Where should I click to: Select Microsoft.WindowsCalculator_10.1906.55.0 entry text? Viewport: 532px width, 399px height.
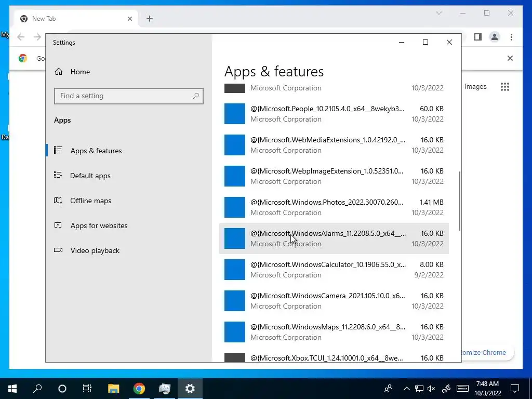328,264
